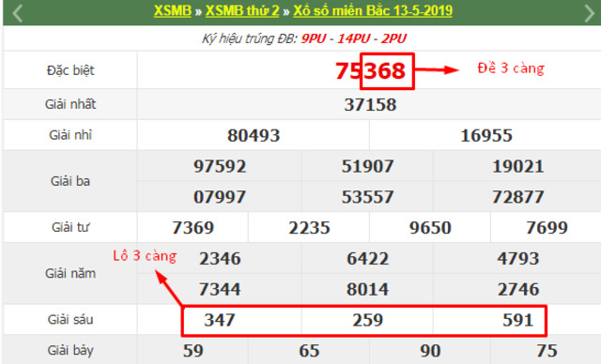Select Giải ba number 97592
The image size is (601, 364).
[x=220, y=166]
